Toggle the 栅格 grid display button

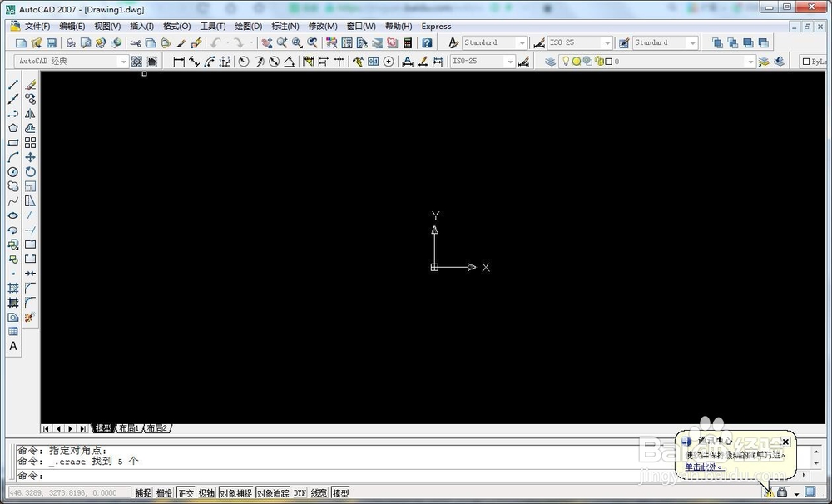(x=165, y=493)
